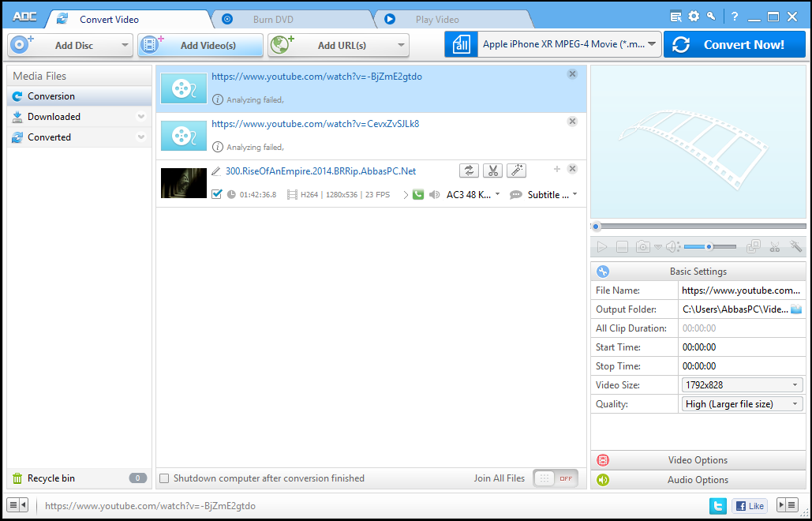Viewport: 812px width, 521px height.
Task: Click scissors icon under preview
Action: click(x=775, y=247)
